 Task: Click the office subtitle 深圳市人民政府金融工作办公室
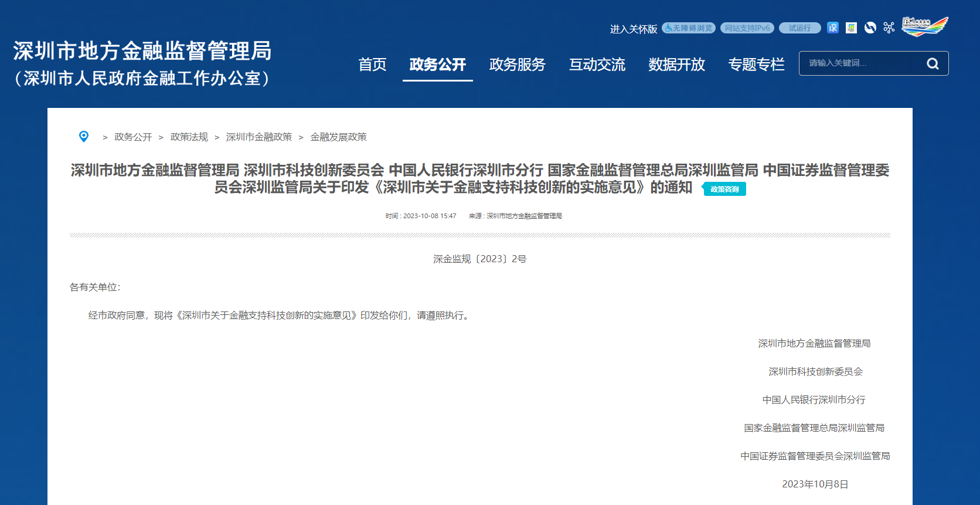coord(141,78)
